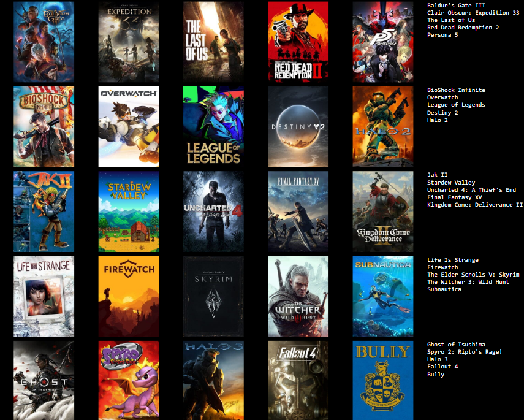Click the Spyro Ripto's Rage cover
Image resolution: width=524 pixels, height=420 pixels.
pos(129,381)
